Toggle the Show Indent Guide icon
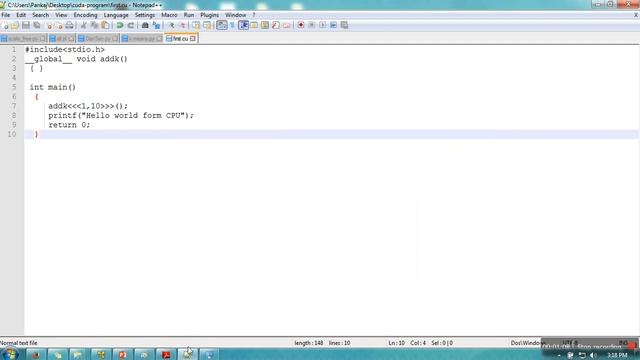 243,25
